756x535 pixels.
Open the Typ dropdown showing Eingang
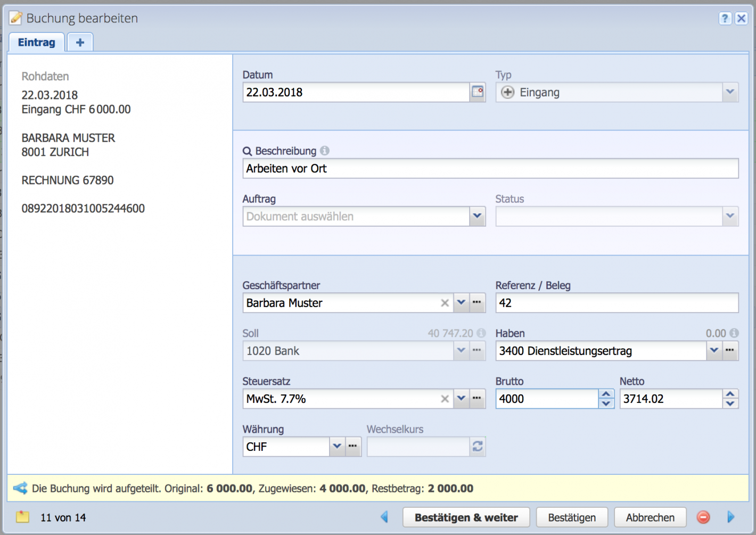(x=730, y=92)
